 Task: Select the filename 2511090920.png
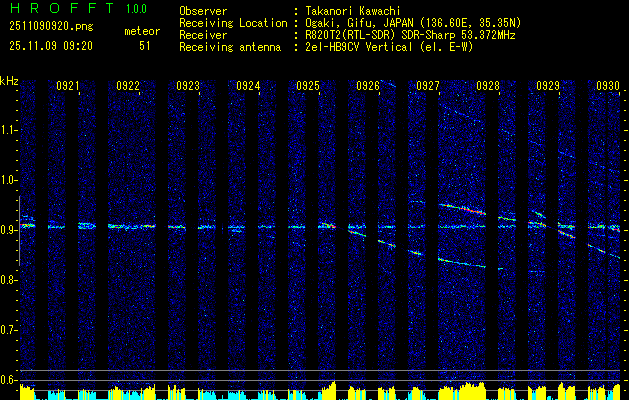51,27
